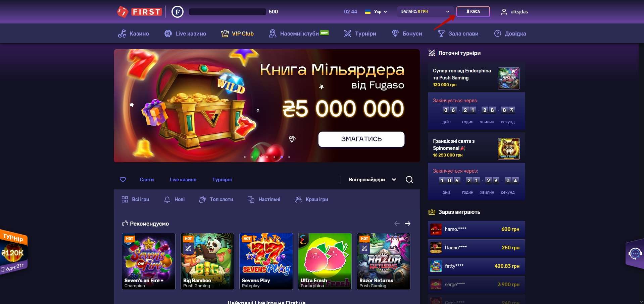Click the FIRST casino logo
The width and height of the screenshot is (644, 304).
pyautogui.click(x=140, y=12)
